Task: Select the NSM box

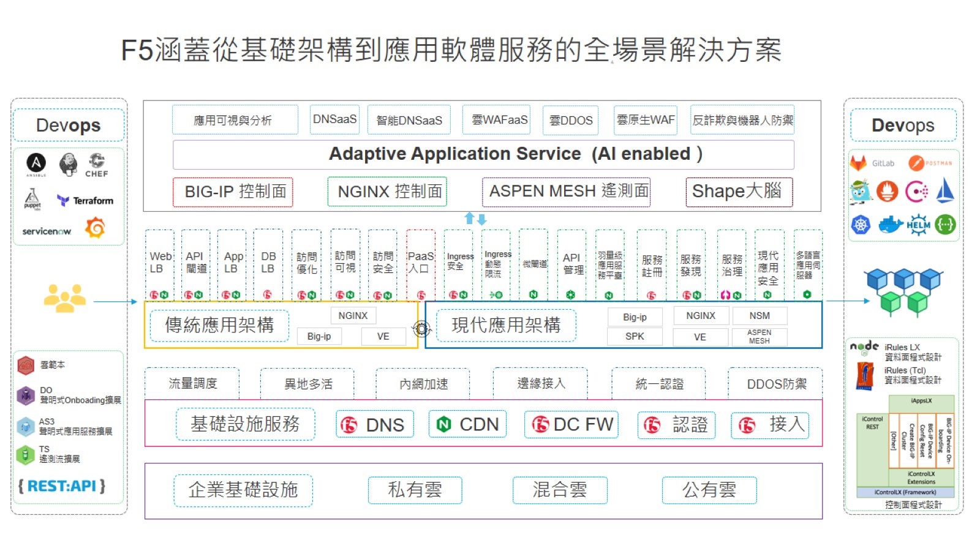Action: 759,316
